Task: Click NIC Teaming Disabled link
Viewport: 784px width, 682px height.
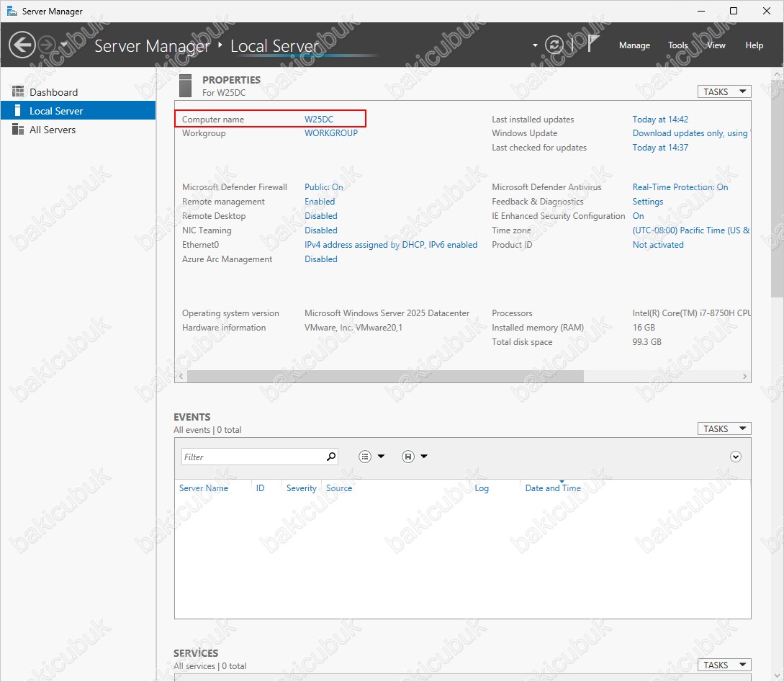Action: [x=321, y=230]
